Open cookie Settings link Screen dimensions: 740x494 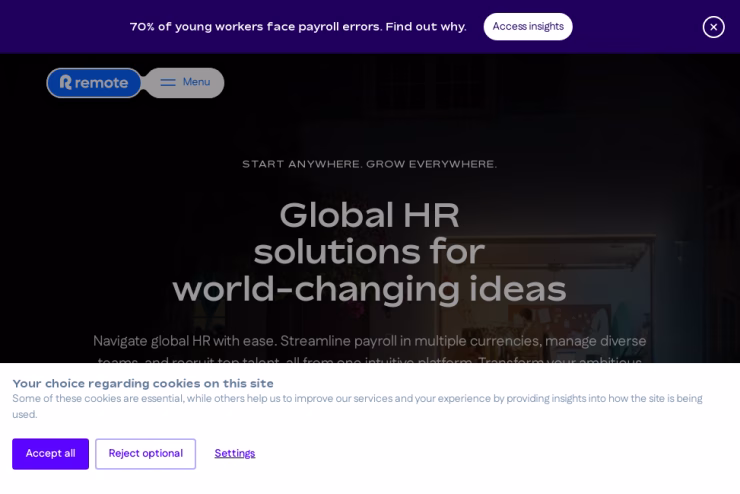tap(235, 453)
